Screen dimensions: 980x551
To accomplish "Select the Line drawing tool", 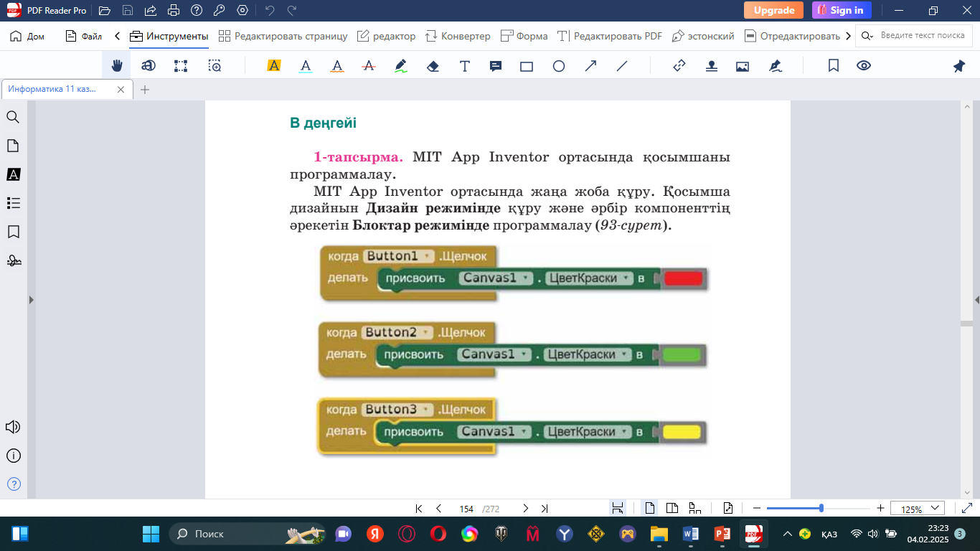I will click(x=622, y=66).
